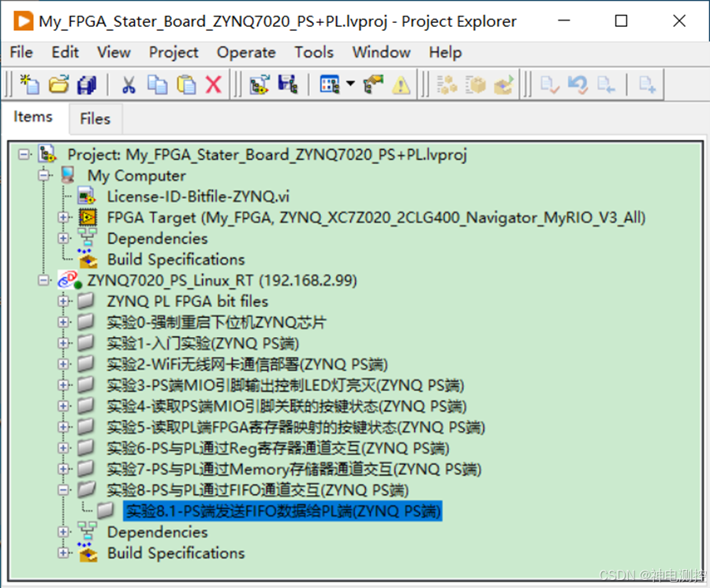Click the License-ID-Bitfile-ZYNQ.vi file icon

click(x=87, y=197)
